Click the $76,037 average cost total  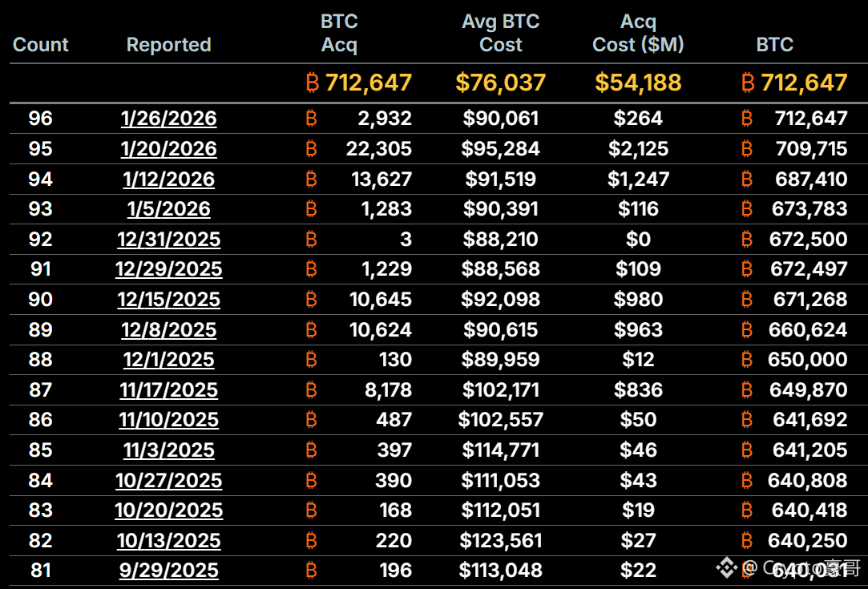pyautogui.click(x=501, y=83)
